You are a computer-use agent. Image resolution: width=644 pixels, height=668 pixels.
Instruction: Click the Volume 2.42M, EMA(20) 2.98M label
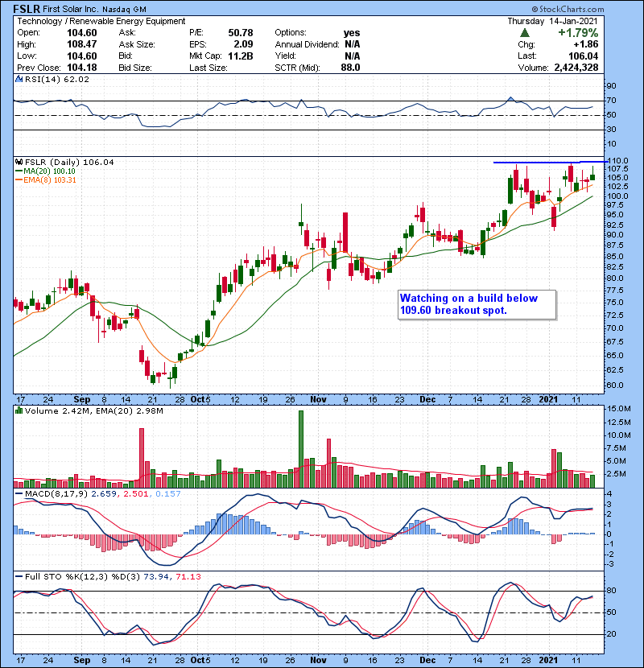(93, 410)
